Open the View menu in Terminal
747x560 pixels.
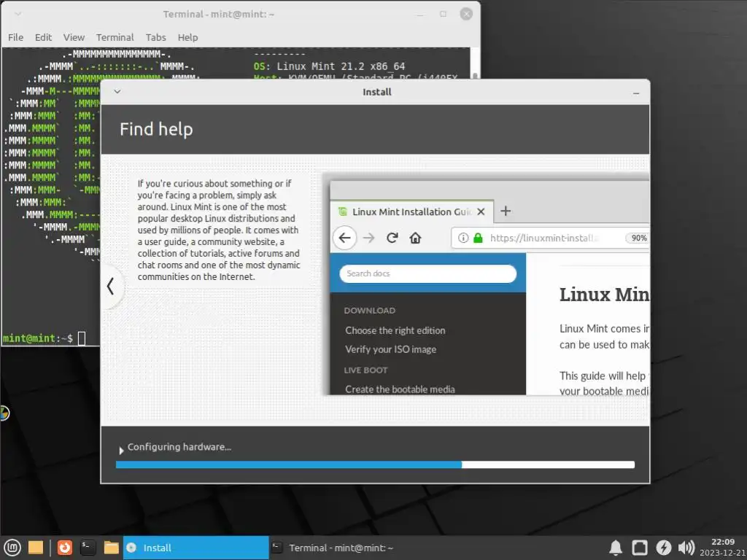point(74,37)
